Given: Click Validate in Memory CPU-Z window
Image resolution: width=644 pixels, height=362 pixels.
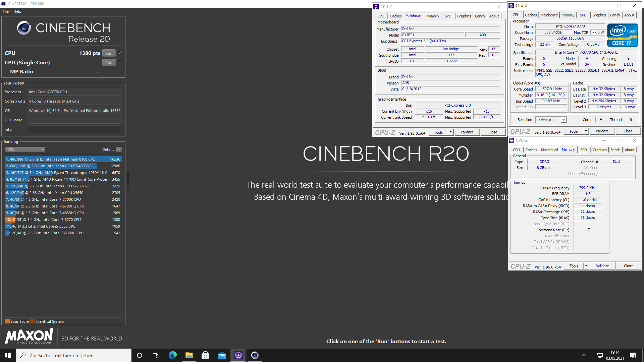Looking at the screenshot, I should pyautogui.click(x=602, y=266).
